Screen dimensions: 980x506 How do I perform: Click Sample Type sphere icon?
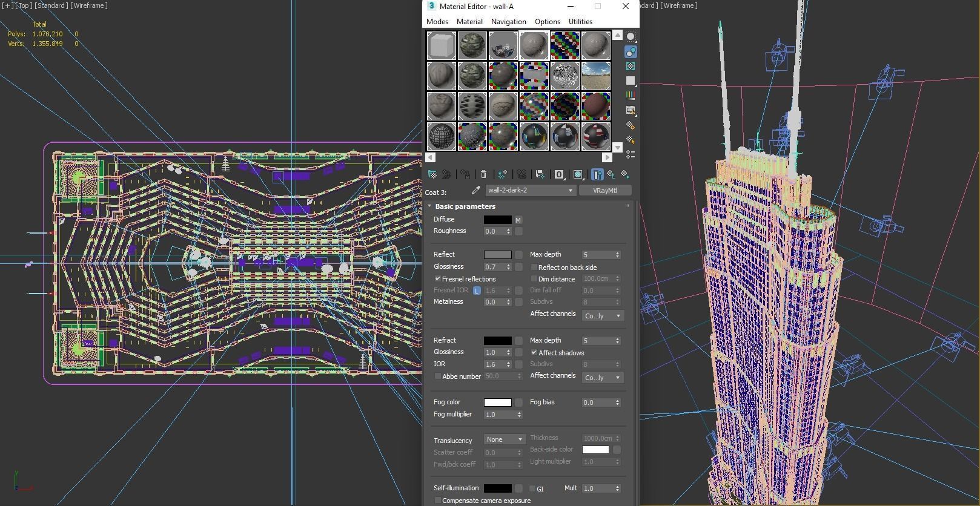tap(631, 37)
